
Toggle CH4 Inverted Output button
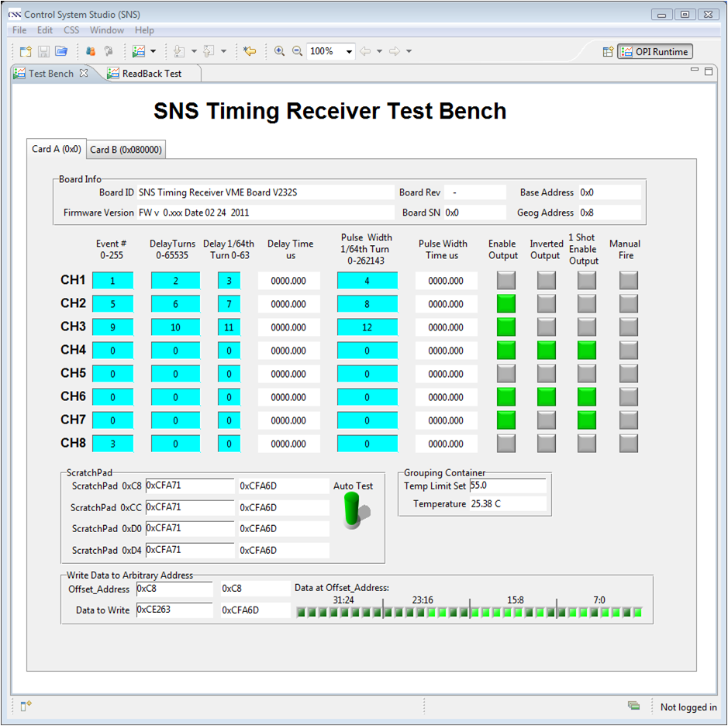(x=547, y=351)
